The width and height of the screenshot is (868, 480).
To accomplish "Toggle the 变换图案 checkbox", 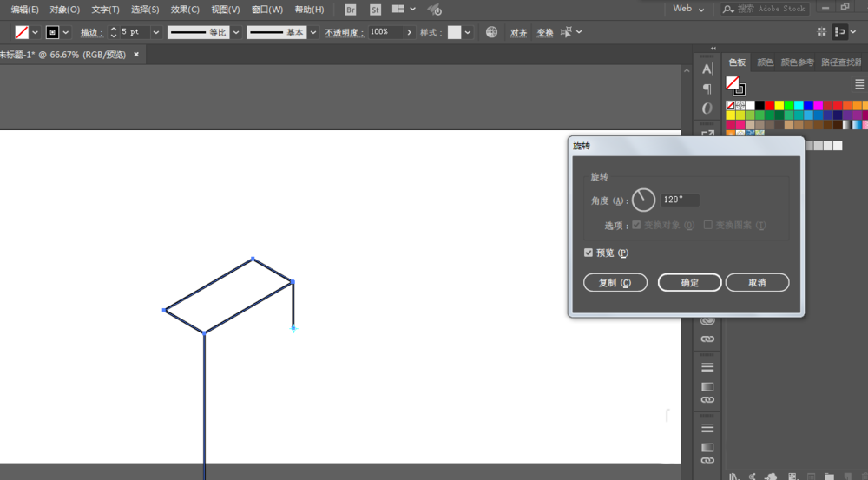I will 708,225.
